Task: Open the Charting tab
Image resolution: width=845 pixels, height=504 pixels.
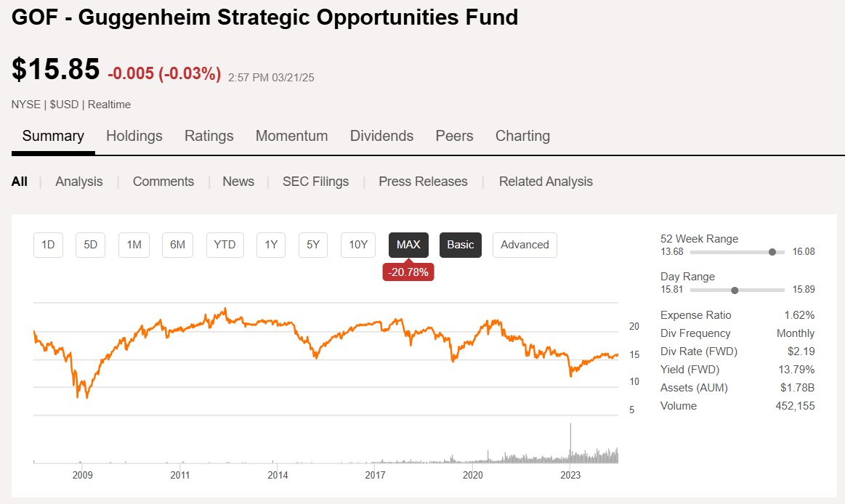Action: (522, 136)
